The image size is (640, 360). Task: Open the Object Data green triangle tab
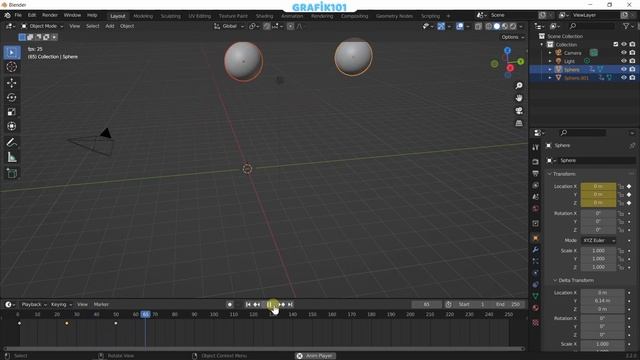tap(536, 296)
